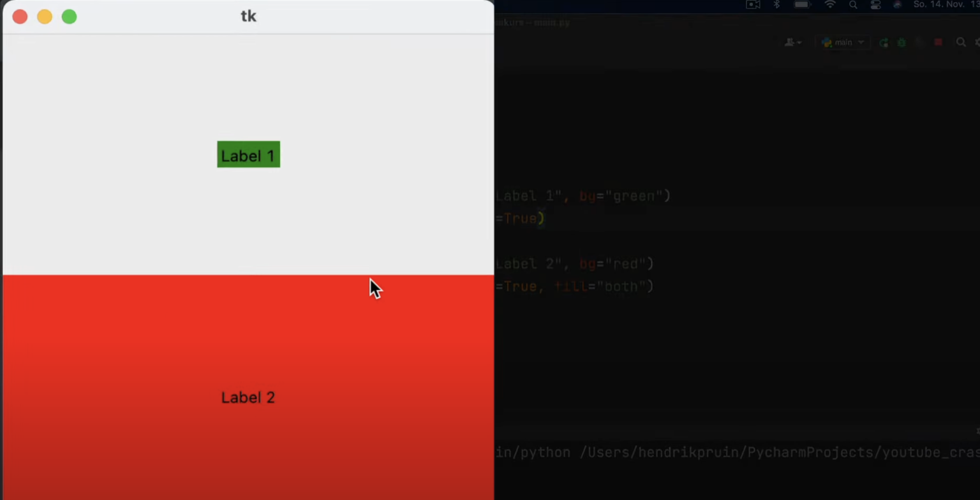Open the Bluetooth icon in menu bar
The image size is (980, 500).
pyautogui.click(x=777, y=6)
